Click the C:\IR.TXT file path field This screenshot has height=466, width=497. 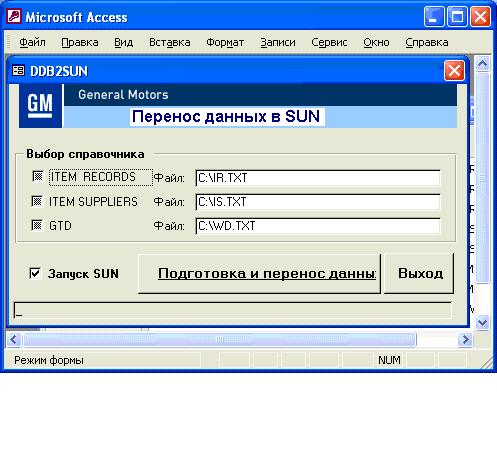pos(318,178)
